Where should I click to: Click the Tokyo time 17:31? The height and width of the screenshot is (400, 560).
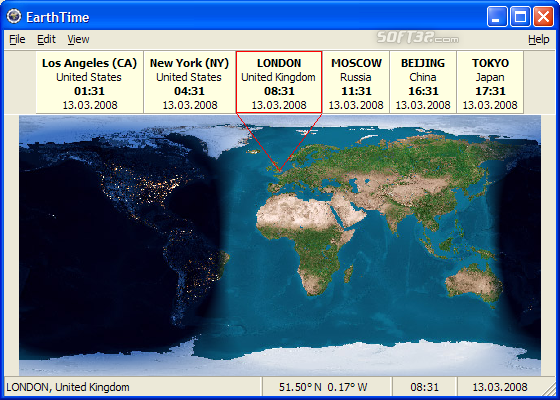[490, 91]
